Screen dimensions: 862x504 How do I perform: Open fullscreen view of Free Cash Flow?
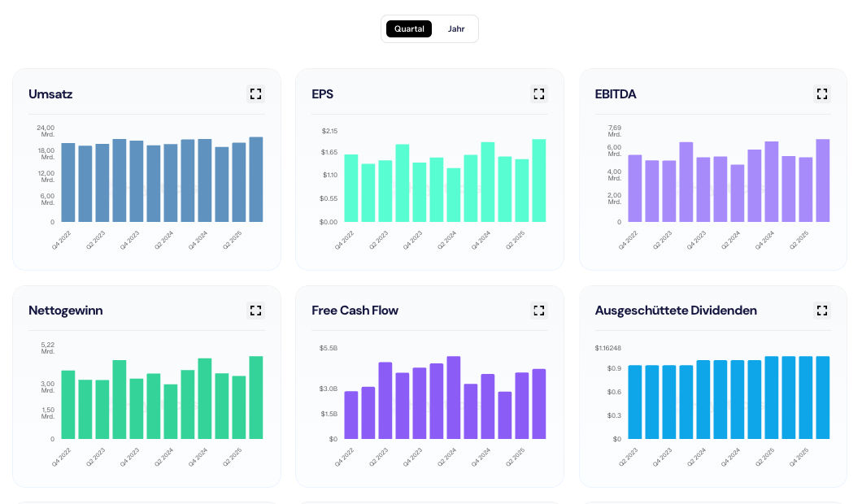pyautogui.click(x=538, y=311)
